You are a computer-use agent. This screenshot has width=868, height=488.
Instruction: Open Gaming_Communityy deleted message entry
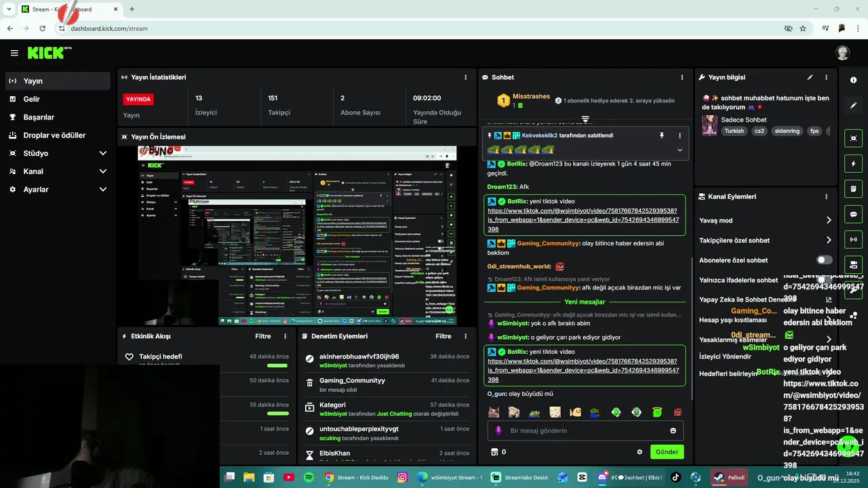[388, 385]
